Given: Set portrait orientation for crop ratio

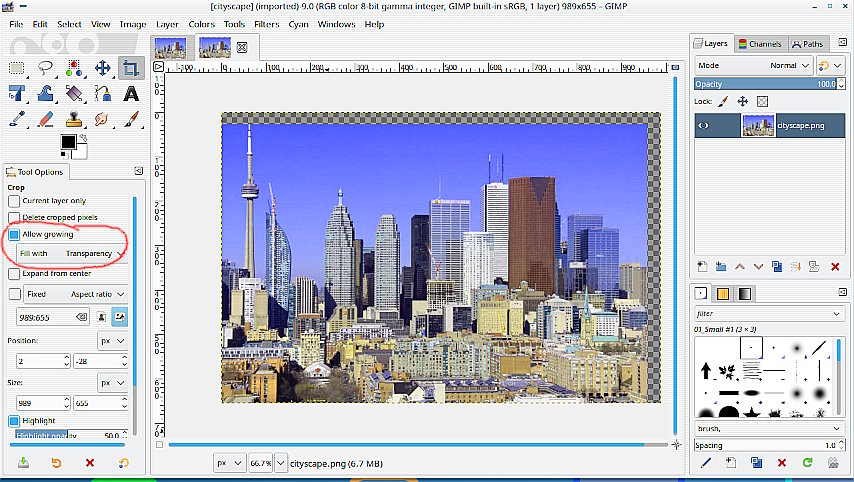Looking at the screenshot, I should coord(101,317).
